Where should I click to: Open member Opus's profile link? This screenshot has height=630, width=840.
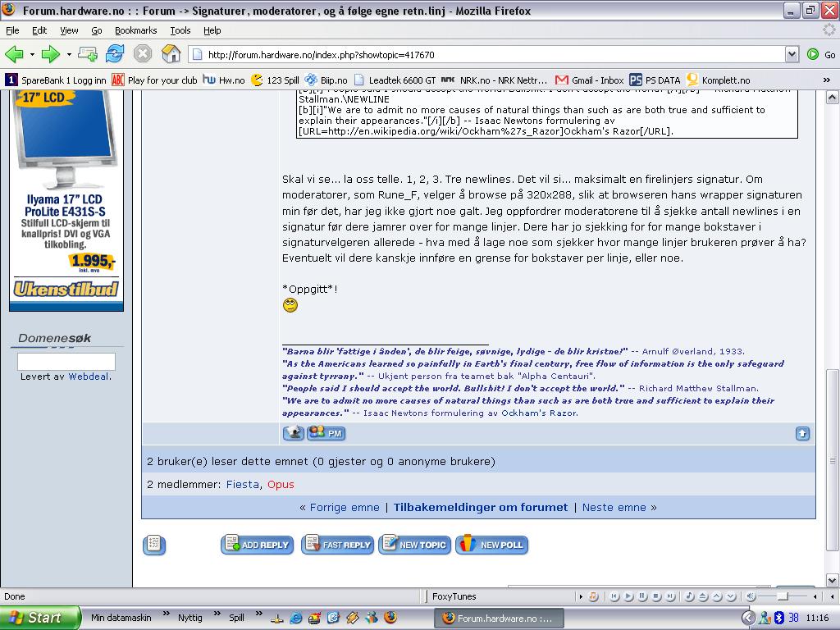281,484
